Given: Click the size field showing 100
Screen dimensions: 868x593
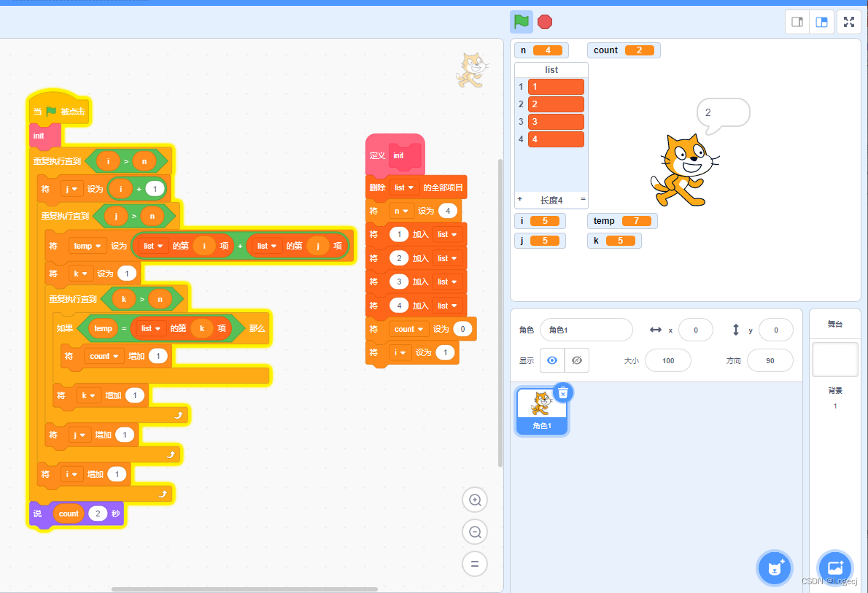Looking at the screenshot, I should click(667, 360).
